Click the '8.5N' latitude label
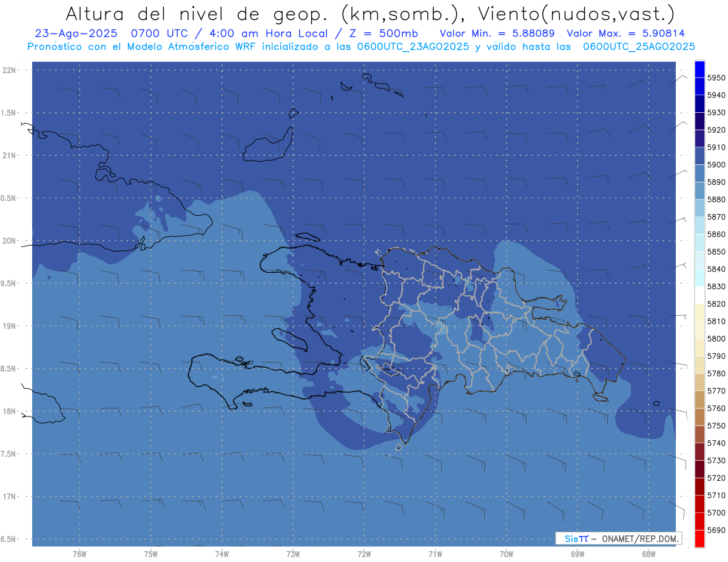This screenshot has height=562, width=728. click(x=9, y=369)
